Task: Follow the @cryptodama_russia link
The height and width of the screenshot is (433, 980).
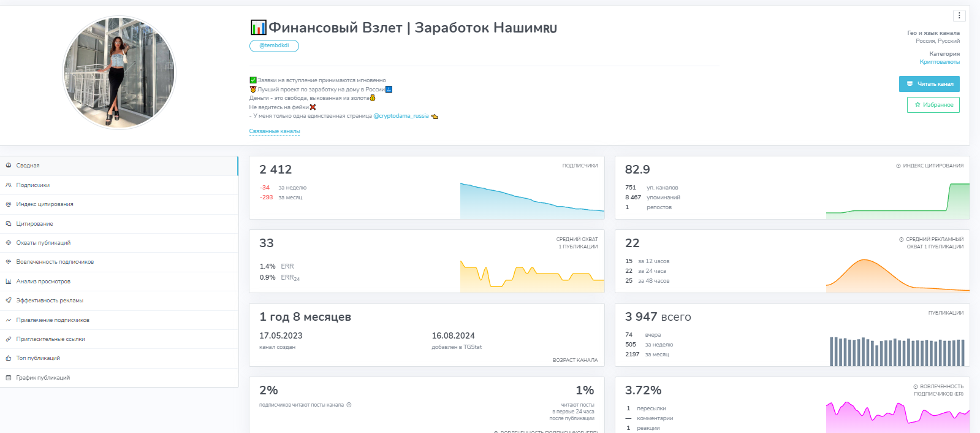Action: coord(401,116)
